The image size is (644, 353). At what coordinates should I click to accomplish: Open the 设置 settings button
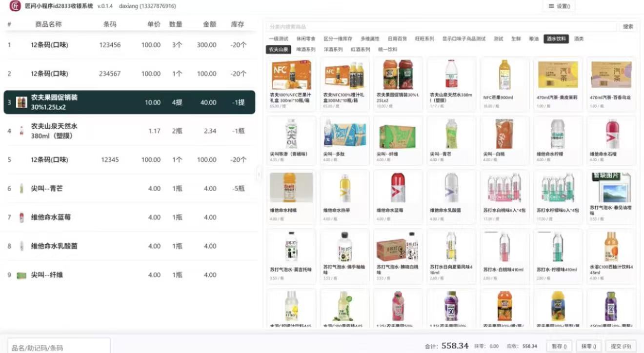tap(559, 6)
